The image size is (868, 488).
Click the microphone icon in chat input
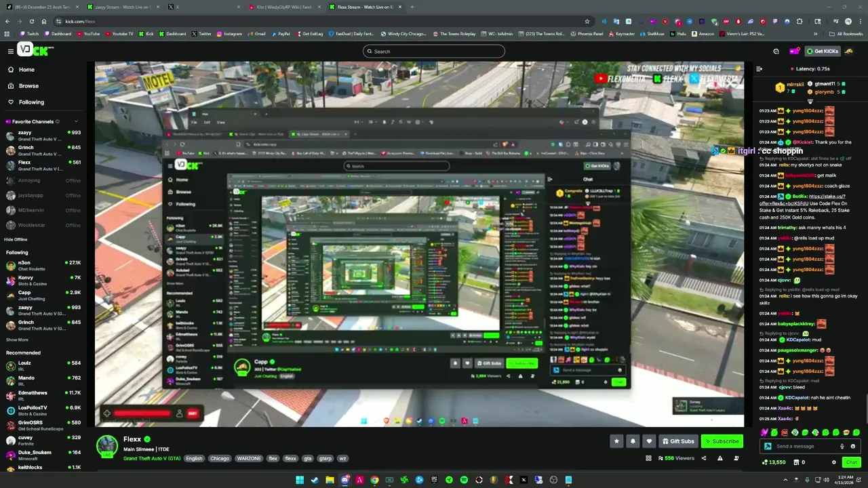click(x=842, y=446)
